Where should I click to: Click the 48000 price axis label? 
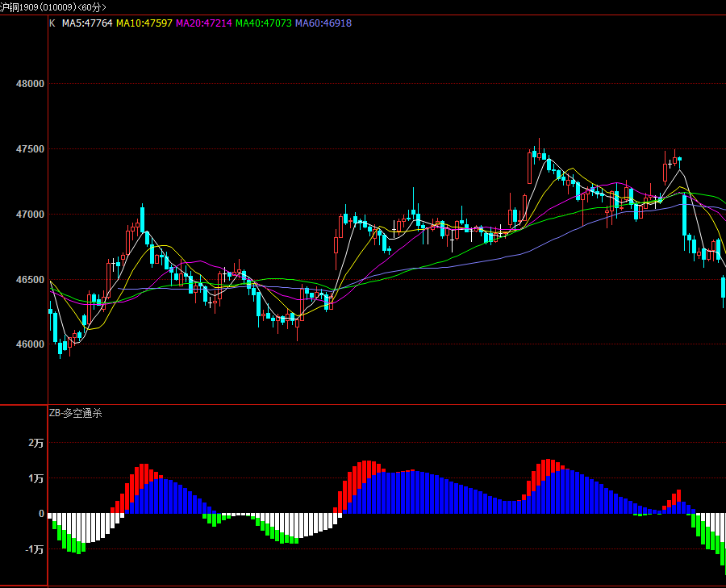[x=30, y=84]
